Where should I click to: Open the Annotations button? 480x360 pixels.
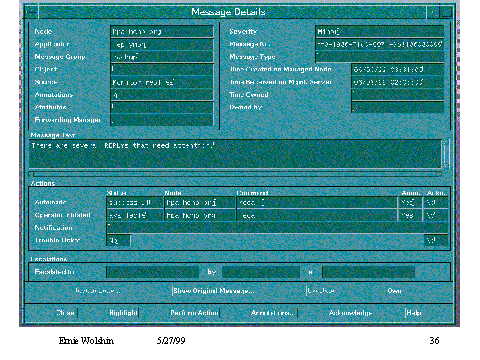click(273, 313)
